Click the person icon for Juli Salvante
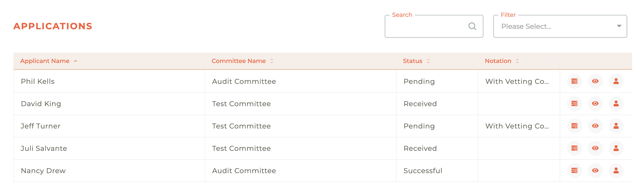644x189 pixels. 616,148
